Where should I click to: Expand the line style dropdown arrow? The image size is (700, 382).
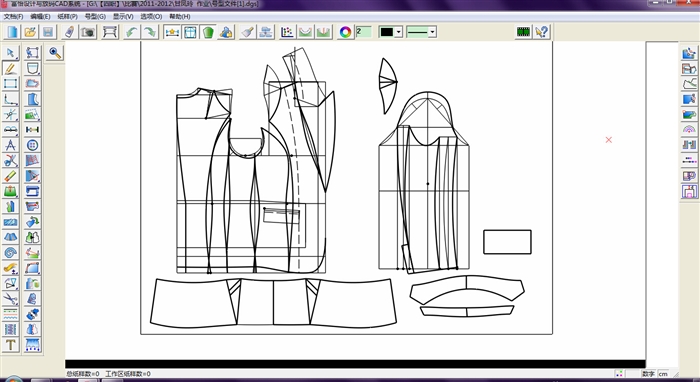coord(432,32)
